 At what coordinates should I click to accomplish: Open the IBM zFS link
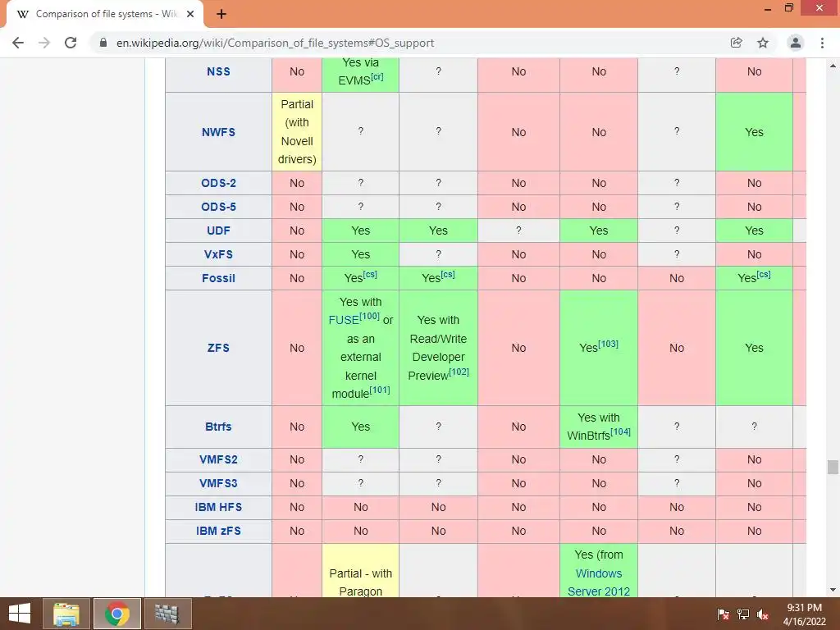218,531
